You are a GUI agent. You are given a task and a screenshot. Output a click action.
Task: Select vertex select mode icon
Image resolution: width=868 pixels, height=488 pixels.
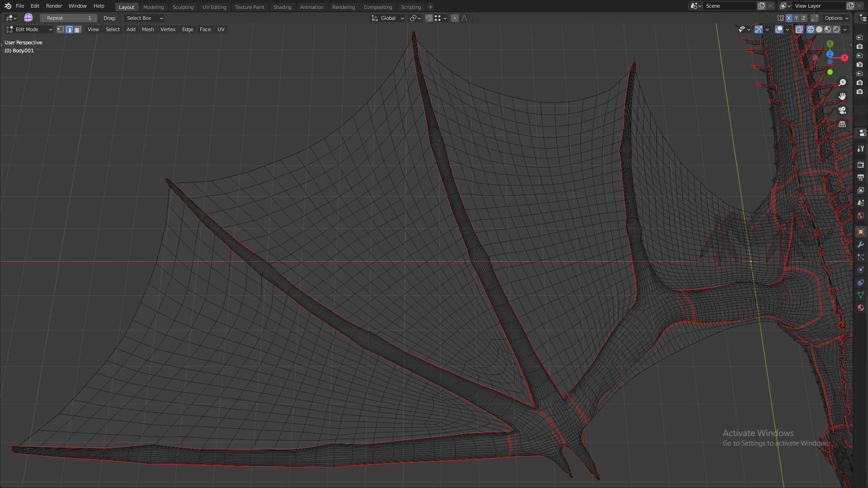61,29
